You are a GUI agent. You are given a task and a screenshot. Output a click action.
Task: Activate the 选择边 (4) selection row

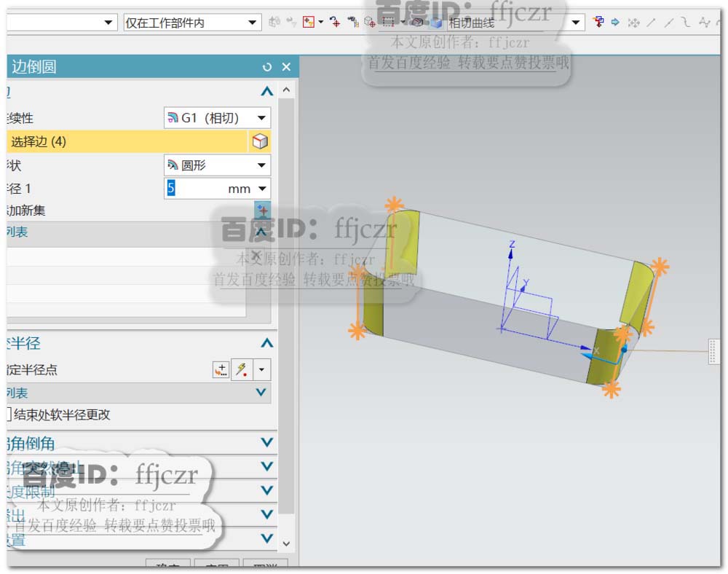tap(127, 141)
